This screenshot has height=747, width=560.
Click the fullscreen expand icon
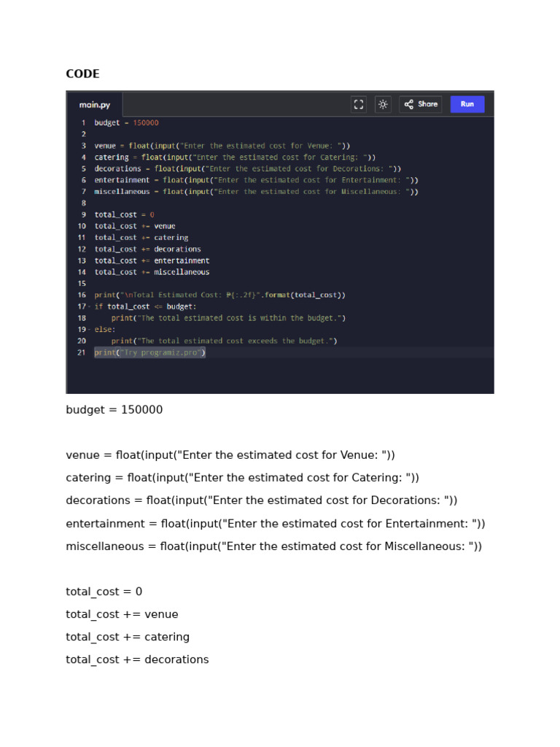[x=359, y=104]
